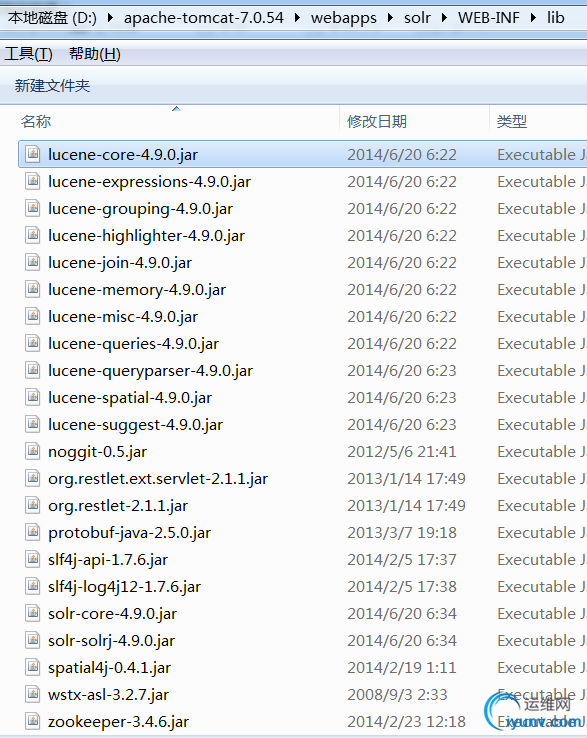Click date 2014/2/19 1:11 of spatial4j

click(402, 668)
